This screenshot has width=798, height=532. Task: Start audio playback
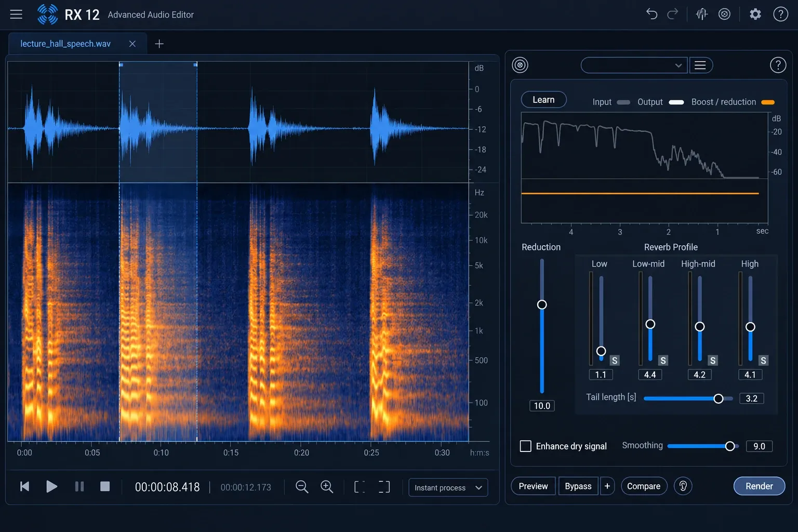[51, 486]
